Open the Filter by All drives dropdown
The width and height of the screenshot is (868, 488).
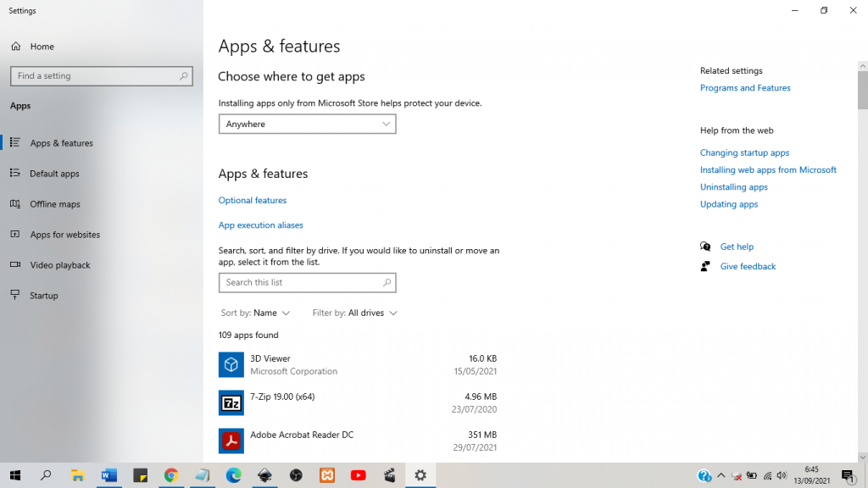(x=355, y=313)
